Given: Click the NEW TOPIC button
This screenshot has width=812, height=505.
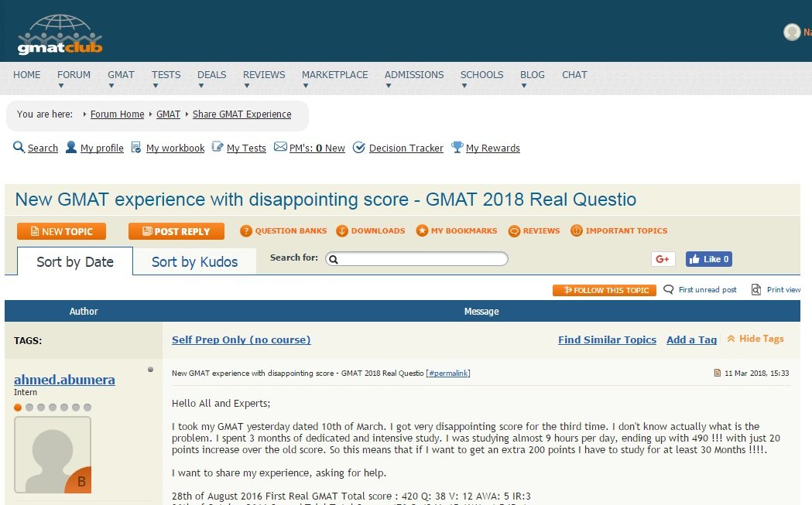Looking at the screenshot, I should (x=62, y=231).
